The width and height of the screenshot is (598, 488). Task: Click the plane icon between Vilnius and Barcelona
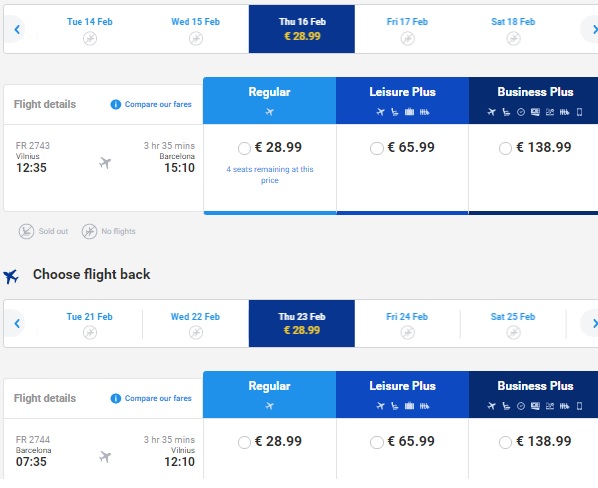click(105, 163)
